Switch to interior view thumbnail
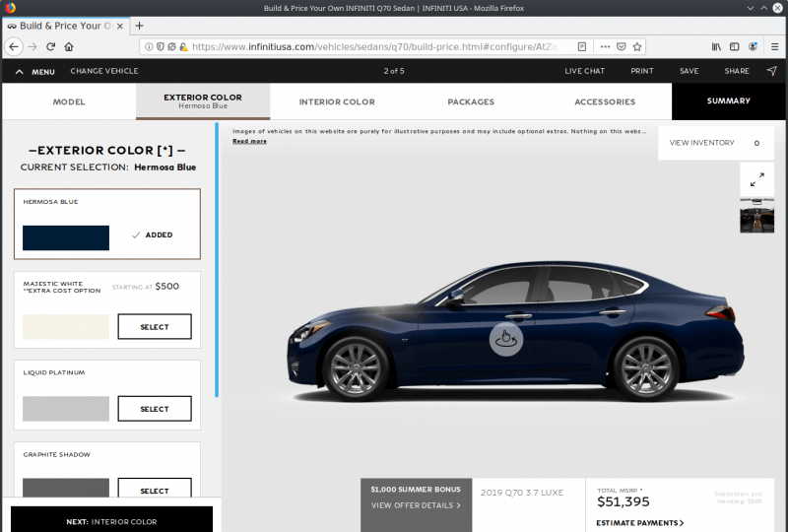This screenshot has height=532, width=788. [x=756, y=216]
